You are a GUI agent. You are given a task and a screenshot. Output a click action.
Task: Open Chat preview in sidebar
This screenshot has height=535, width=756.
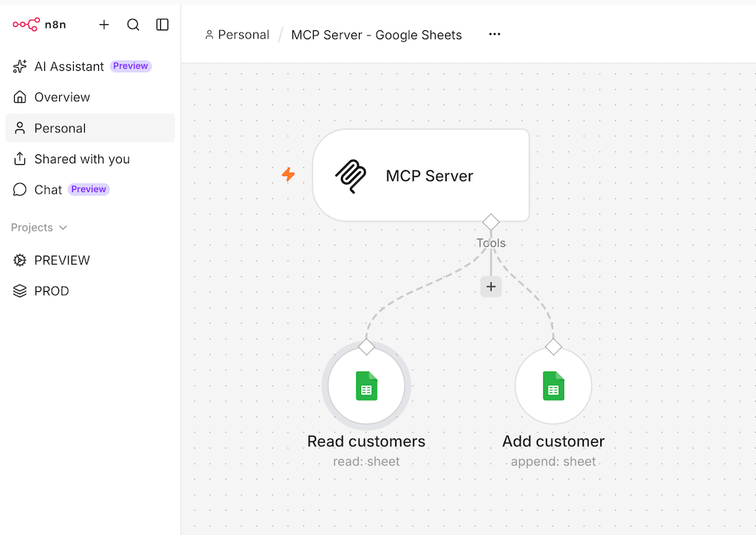click(90, 190)
